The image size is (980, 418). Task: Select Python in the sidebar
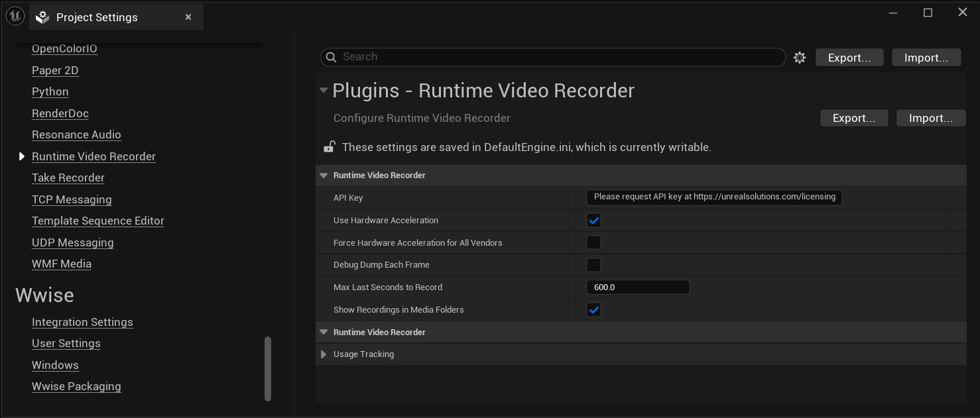(50, 91)
